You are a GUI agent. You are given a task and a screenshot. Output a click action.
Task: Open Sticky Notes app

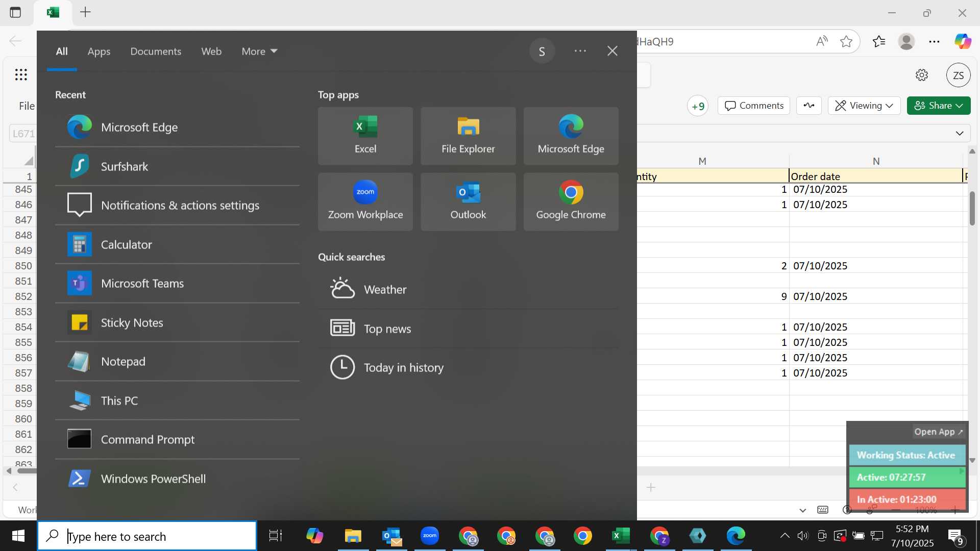pyautogui.click(x=177, y=322)
